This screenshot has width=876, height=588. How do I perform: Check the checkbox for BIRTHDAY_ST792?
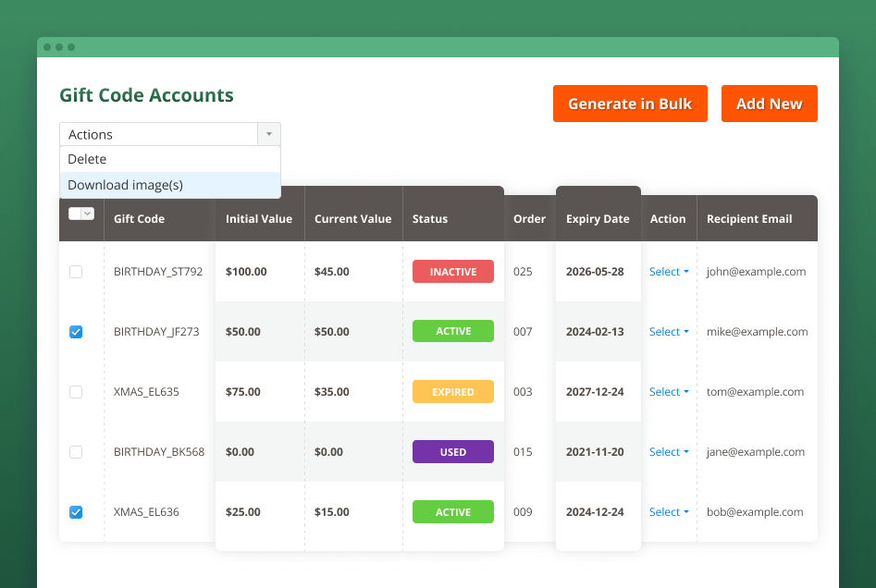click(x=76, y=271)
